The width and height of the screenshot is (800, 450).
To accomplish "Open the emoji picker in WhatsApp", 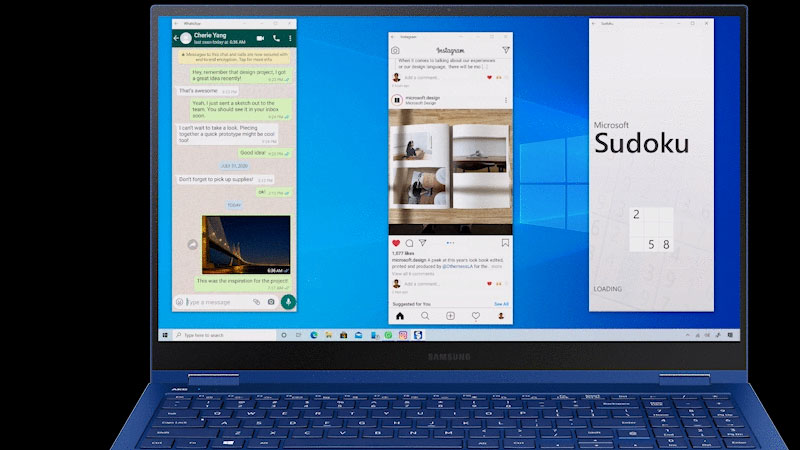I will (180, 302).
